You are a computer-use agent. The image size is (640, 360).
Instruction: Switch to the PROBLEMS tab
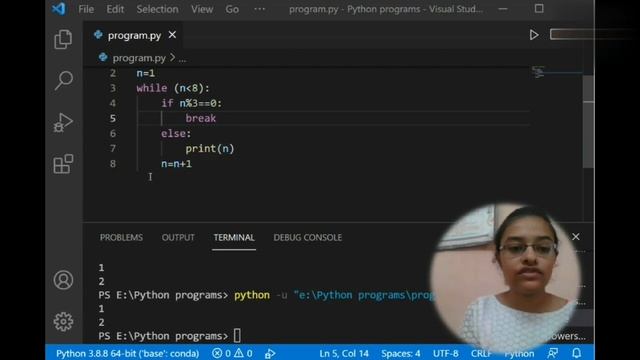[x=121, y=238]
